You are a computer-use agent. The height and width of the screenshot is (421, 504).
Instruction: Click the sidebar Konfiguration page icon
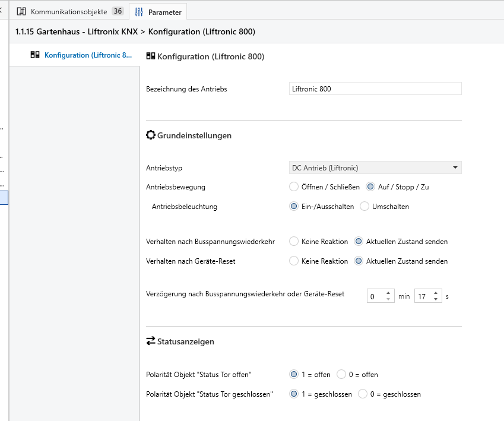click(35, 55)
